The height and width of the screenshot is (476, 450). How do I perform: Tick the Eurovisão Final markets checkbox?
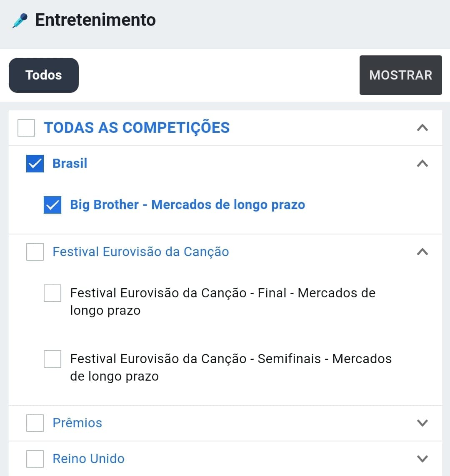click(x=52, y=293)
